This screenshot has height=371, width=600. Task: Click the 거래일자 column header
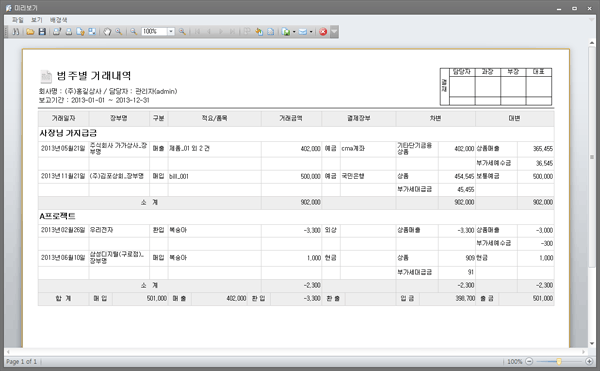pyautogui.click(x=64, y=119)
